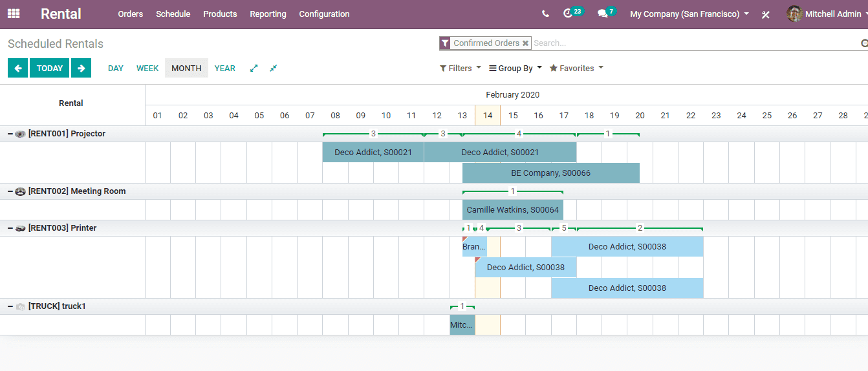Click the Rental column header
This screenshot has height=371, width=868.
coord(71,103)
